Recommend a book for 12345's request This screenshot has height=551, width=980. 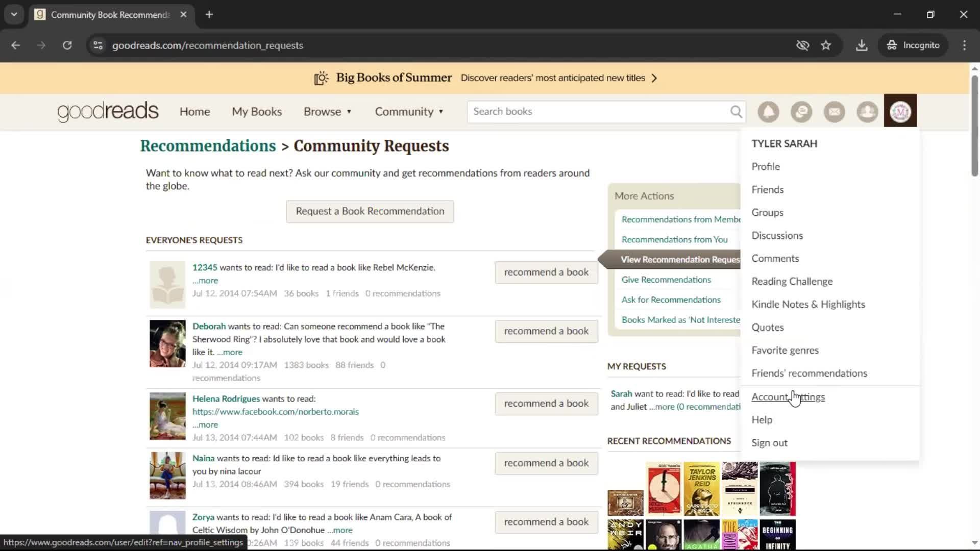(x=546, y=272)
